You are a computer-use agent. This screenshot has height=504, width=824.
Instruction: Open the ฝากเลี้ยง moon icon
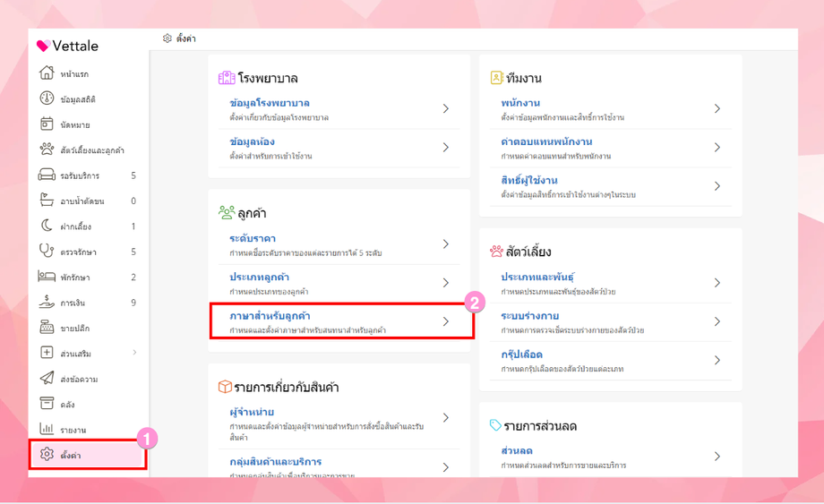pos(47,226)
